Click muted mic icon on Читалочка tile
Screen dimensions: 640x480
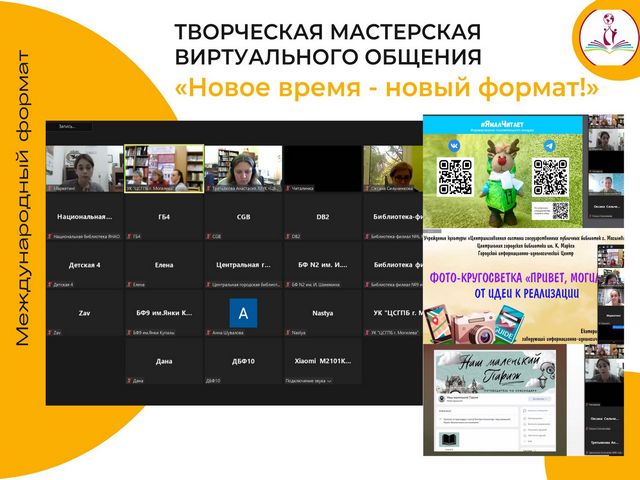[288, 189]
